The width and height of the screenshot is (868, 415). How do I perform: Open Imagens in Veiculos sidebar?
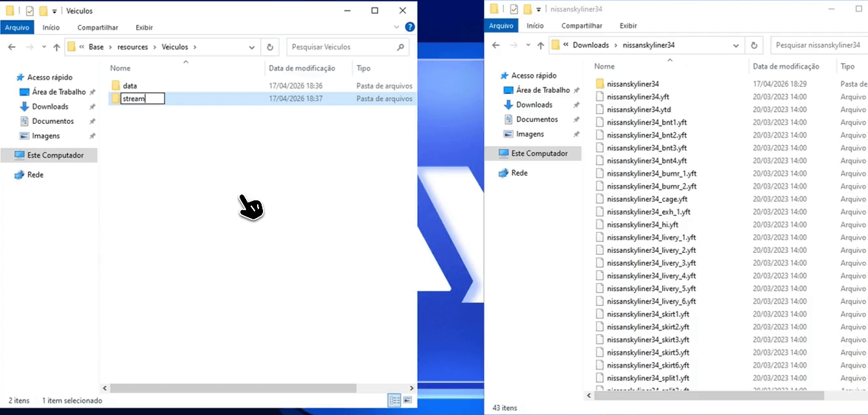coord(45,136)
